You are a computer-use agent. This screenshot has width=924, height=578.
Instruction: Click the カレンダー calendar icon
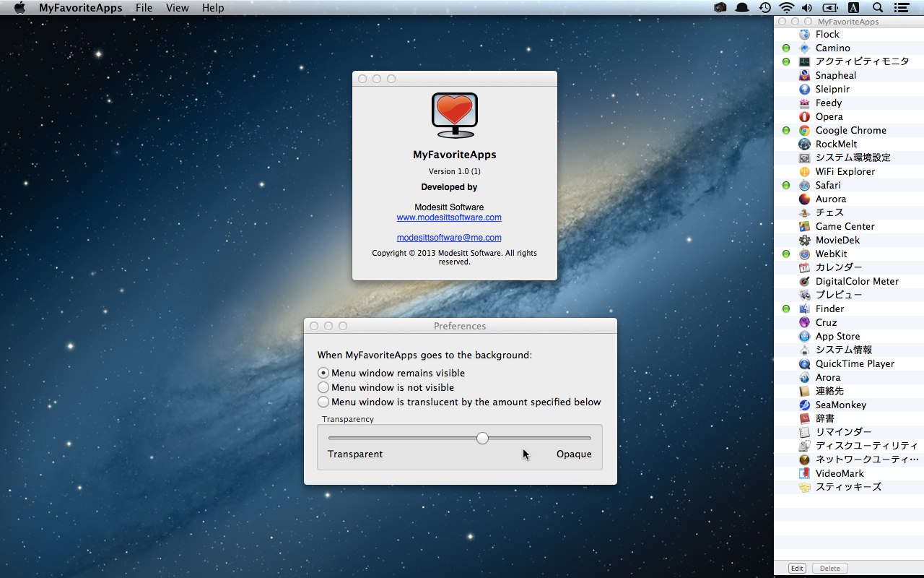[x=804, y=268]
